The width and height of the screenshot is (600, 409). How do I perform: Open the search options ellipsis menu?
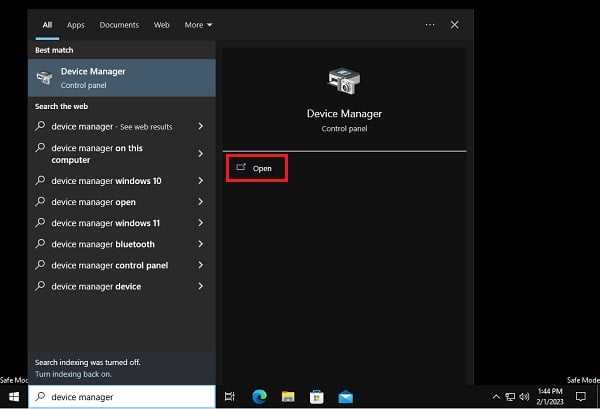430,24
